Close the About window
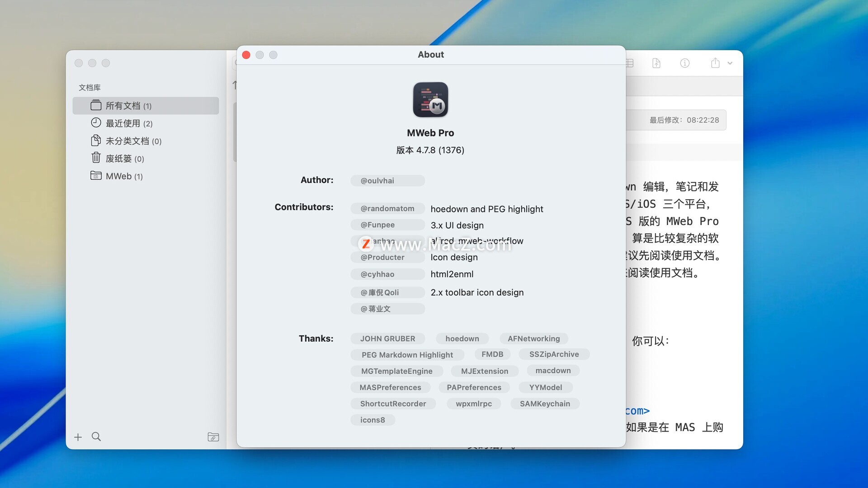Screen dimensions: 868x488 pyautogui.click(x=246, y=55)
